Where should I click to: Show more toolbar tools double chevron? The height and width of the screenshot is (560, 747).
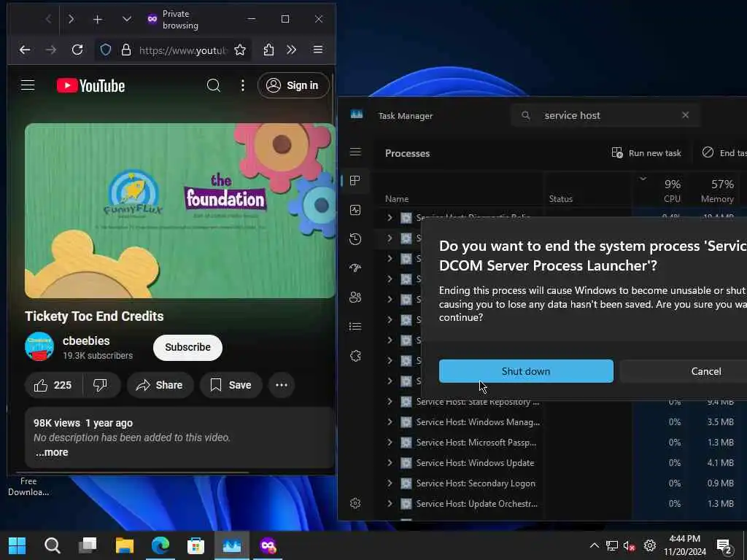point(292,50)
